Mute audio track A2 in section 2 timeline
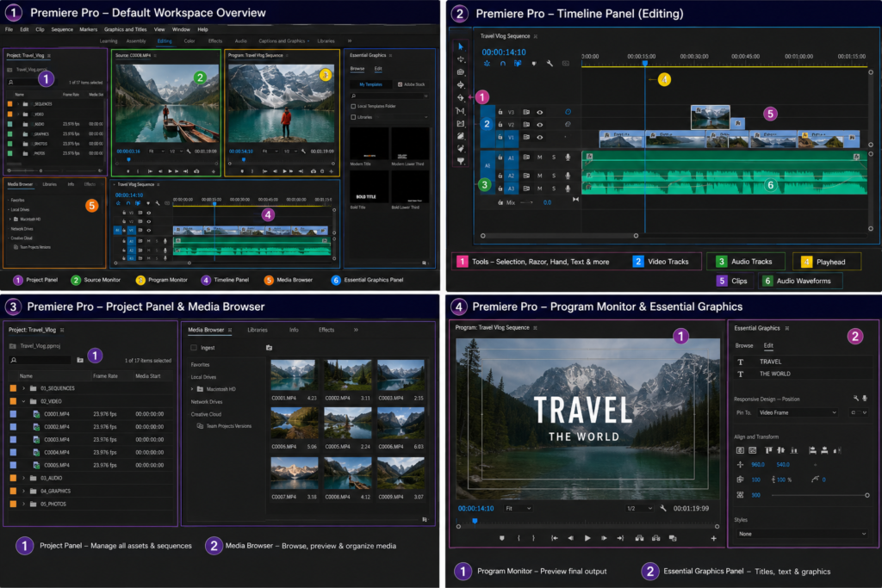This screenshot has width=882, height=588. (x=540, y=176)
